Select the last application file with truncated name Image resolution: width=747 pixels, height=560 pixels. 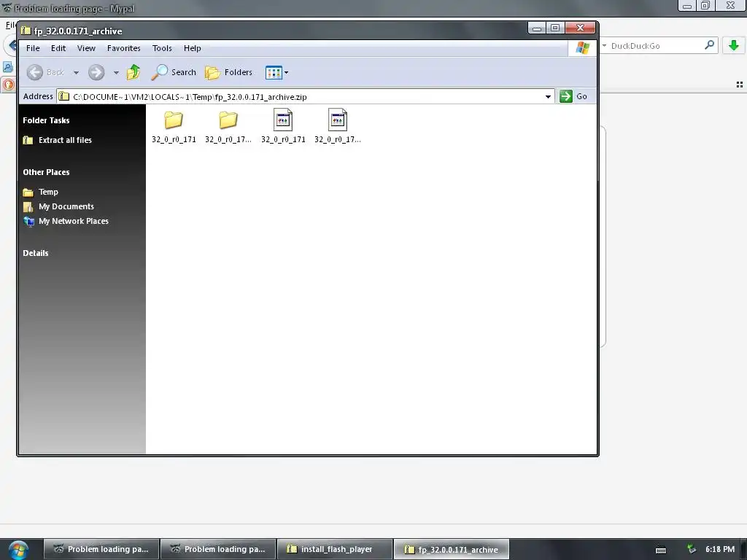pyautogui.click(x=337, y=126)
